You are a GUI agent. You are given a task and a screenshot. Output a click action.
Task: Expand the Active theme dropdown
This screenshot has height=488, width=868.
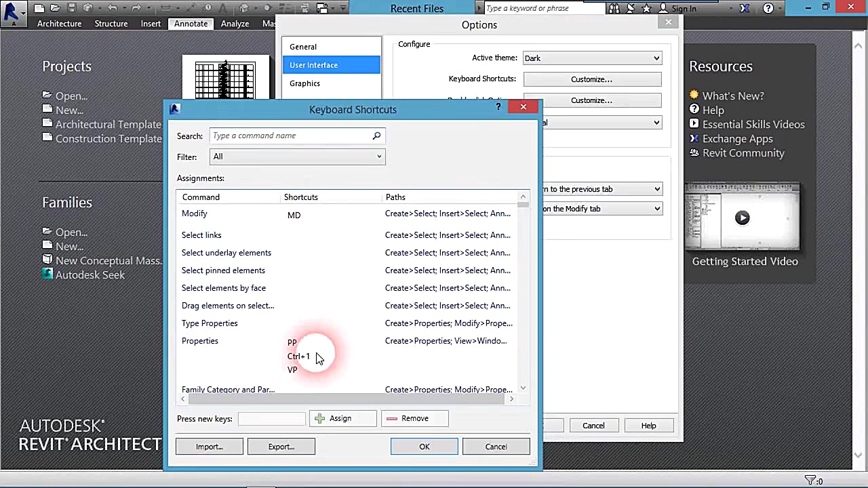[592, 58]
